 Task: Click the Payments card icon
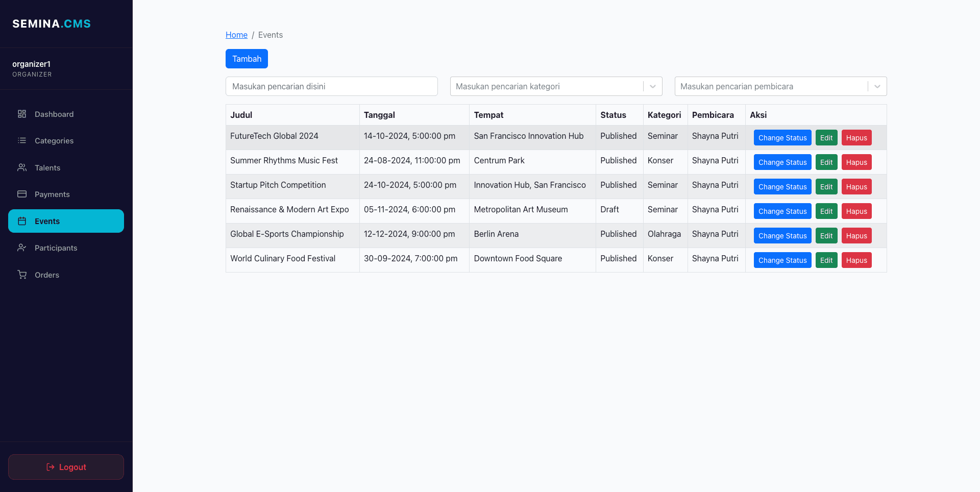[22, 194]
